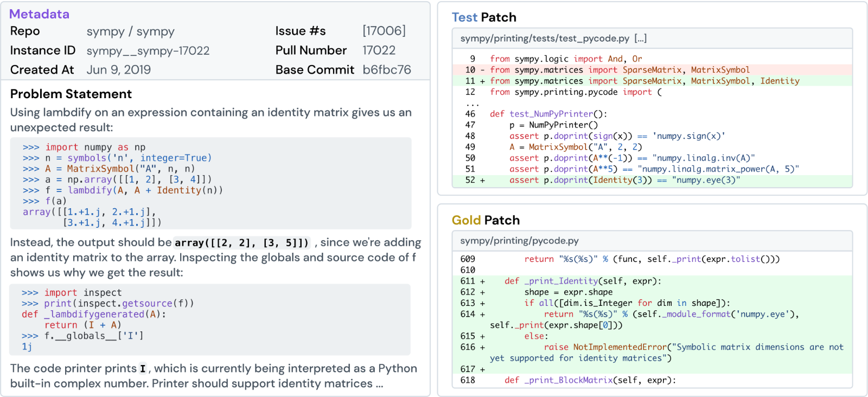This screenshot has height=397, width=868.
Task: Click the 'Created At' metadata label
Action: point(42,70)
